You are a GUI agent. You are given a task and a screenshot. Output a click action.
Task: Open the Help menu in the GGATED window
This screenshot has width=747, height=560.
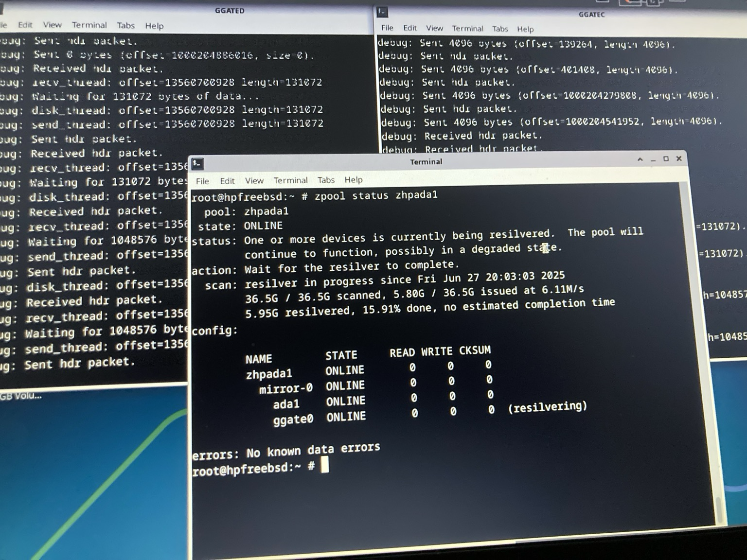coord(154,26)
